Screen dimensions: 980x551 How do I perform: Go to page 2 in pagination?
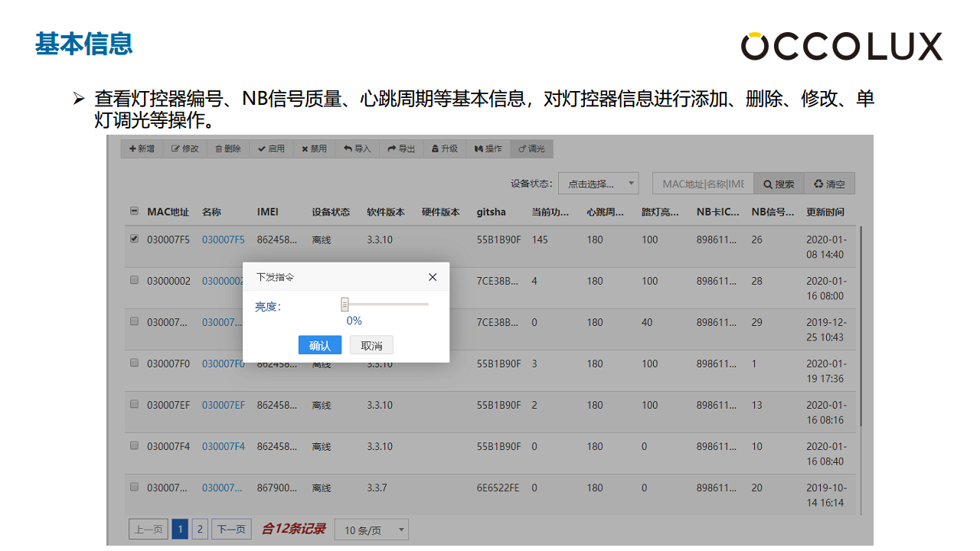200,529
